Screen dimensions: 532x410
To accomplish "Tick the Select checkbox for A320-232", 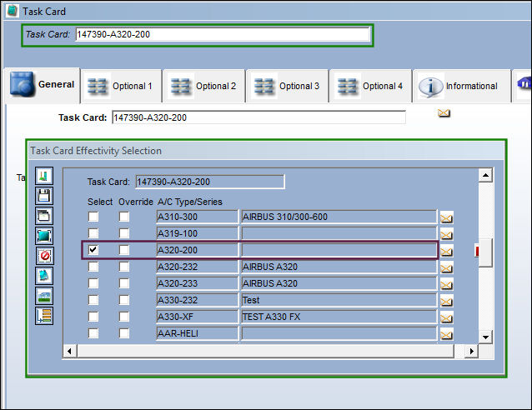I will (93, 267).
